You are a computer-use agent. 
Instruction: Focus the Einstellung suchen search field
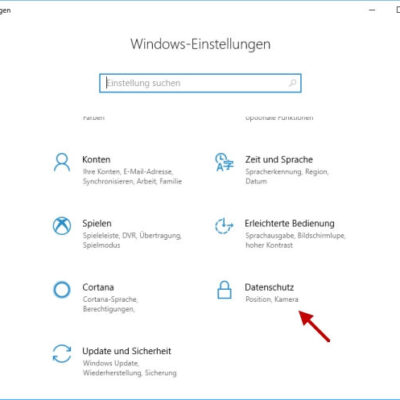[x=200, y=83]
